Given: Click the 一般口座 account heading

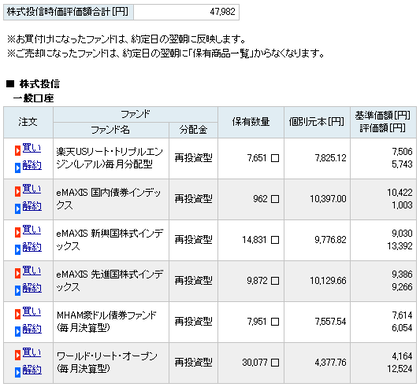Looking at the screenshot, I should [x=33, y=98].
